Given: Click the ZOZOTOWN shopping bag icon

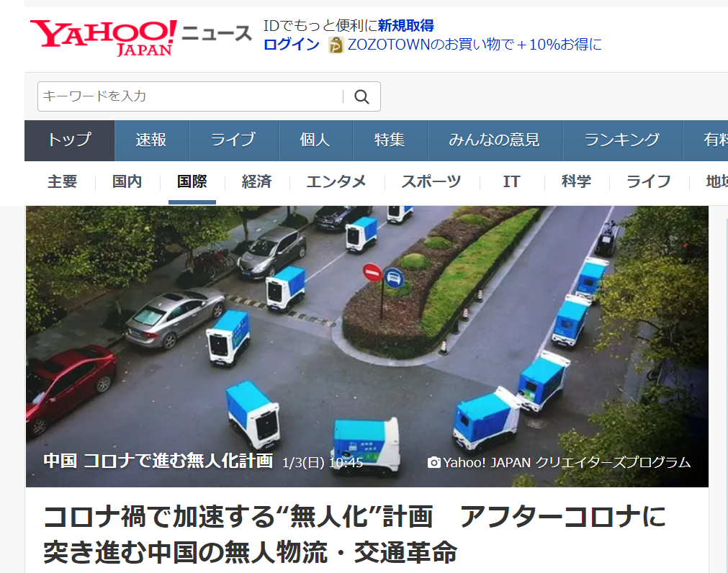Looking at the screenshot, I should click(x=336, y=45).
